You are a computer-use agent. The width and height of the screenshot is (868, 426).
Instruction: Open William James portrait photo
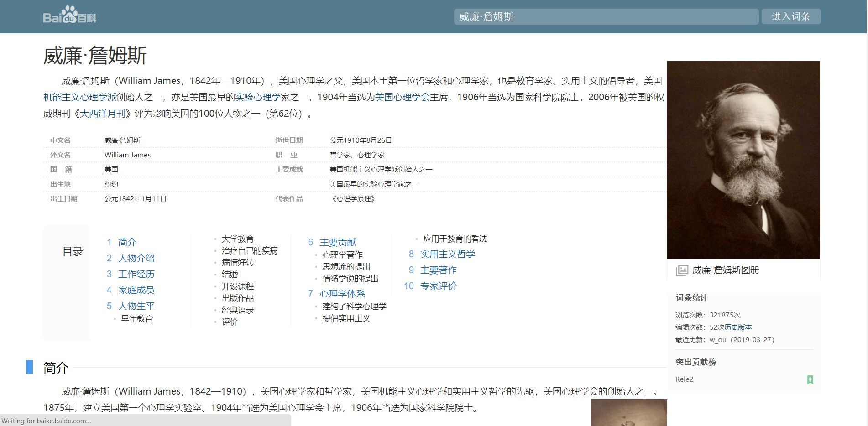pos(743,160)
